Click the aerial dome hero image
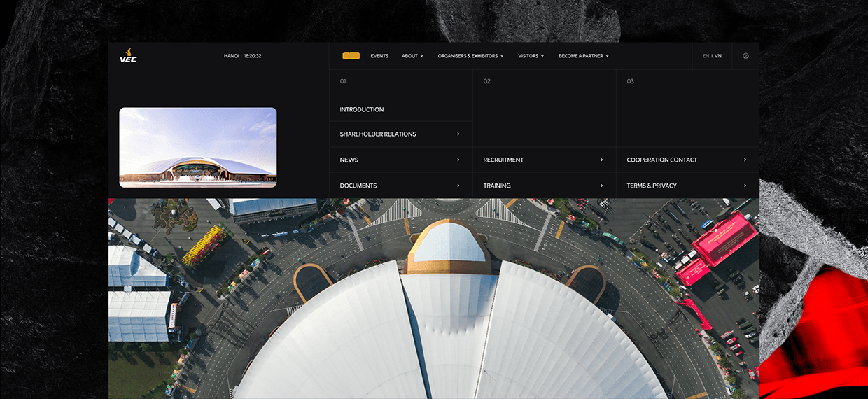Viewport: 868px width, 399px height. pyautogui.click(x=434, y=299)
